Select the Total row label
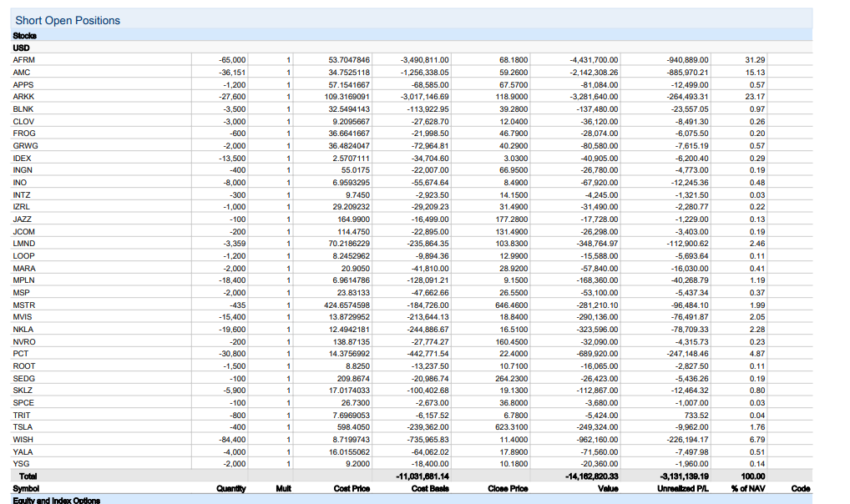This screenshot has height=504, width=850. [x=28, y=477]
